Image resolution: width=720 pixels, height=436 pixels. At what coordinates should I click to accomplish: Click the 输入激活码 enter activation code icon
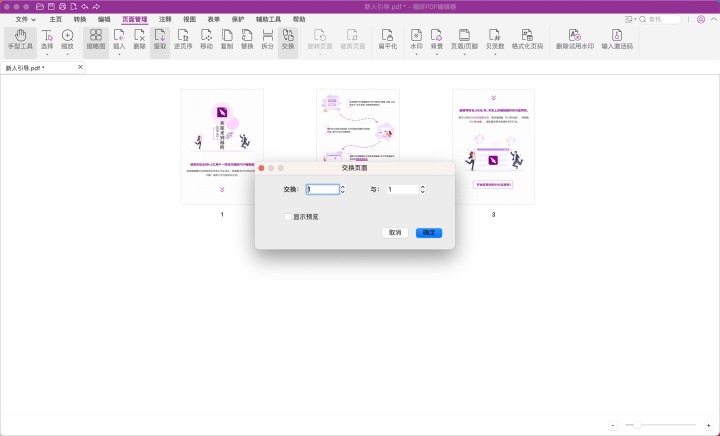click(x=617, y=36)
